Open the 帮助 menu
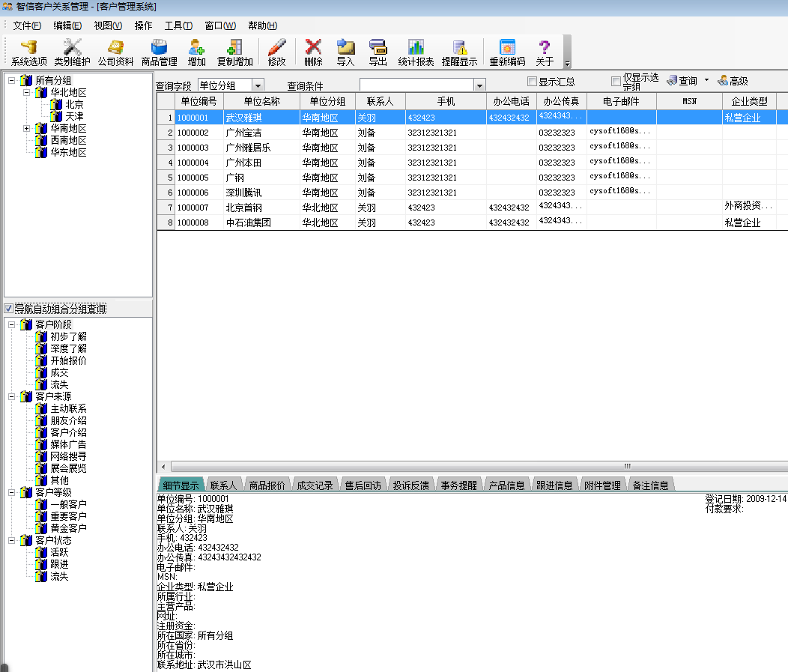The image size is (788, 672). point(262,25)
